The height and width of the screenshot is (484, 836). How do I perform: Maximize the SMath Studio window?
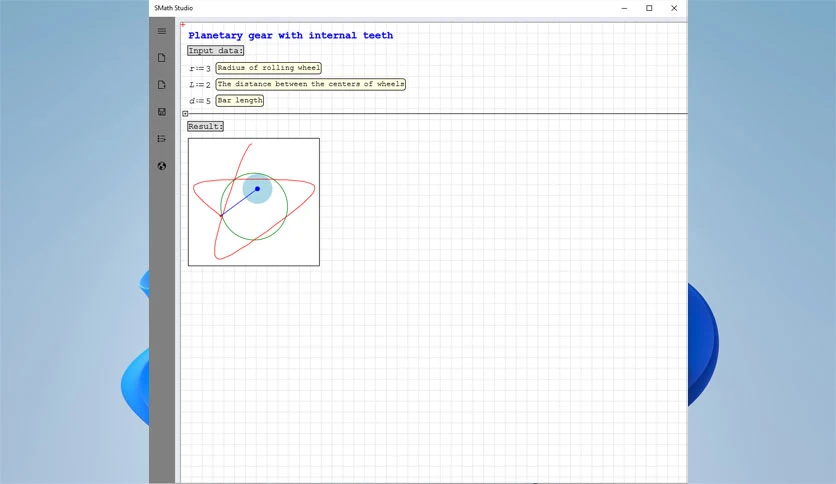(x=649, y=8)
